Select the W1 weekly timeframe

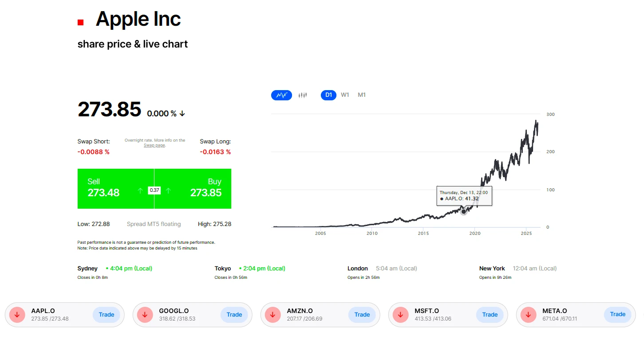345,95
